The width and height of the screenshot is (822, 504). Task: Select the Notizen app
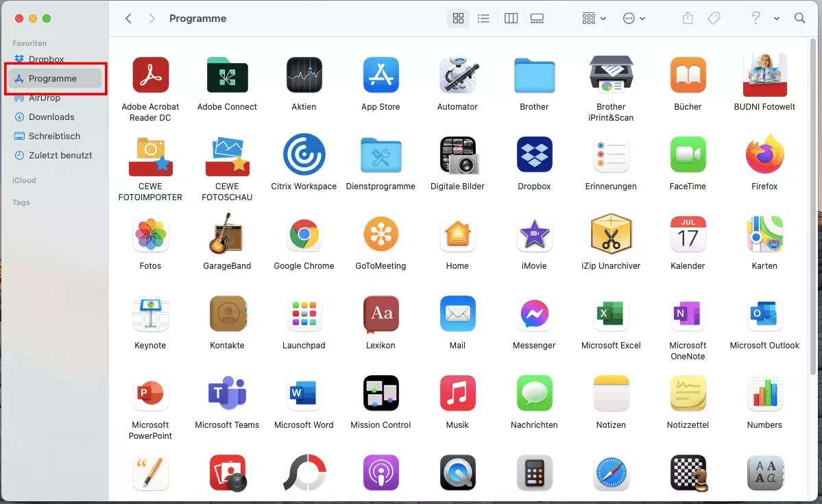tap(612, 394)
